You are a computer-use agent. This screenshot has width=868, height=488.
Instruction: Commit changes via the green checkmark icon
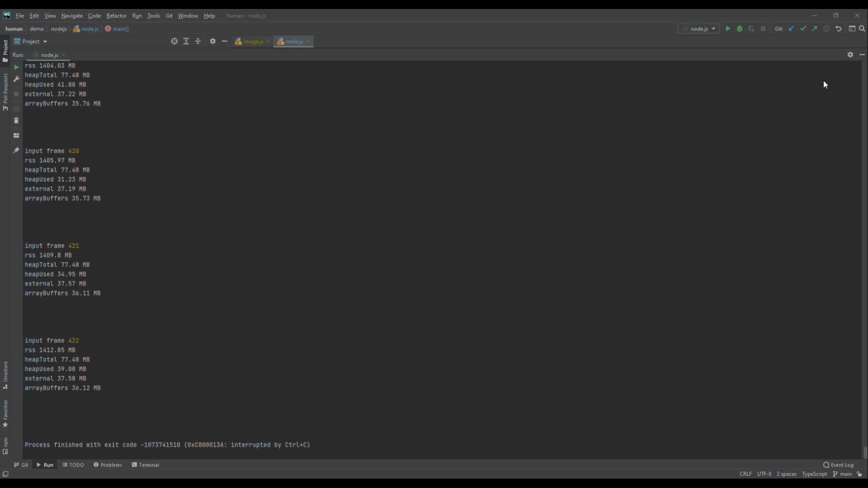click(803, 28)
